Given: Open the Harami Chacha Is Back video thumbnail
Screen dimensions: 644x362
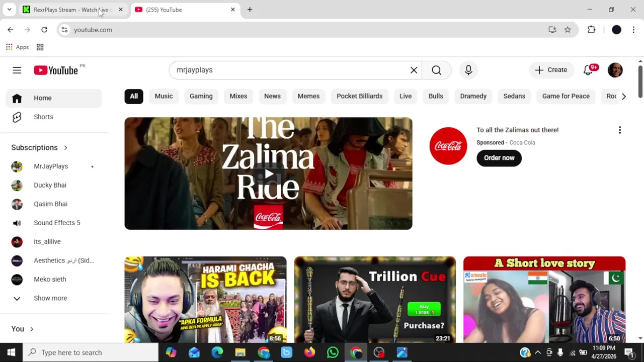Looking at the screenshot, I should pyautogui.click(x=205, y=300).
